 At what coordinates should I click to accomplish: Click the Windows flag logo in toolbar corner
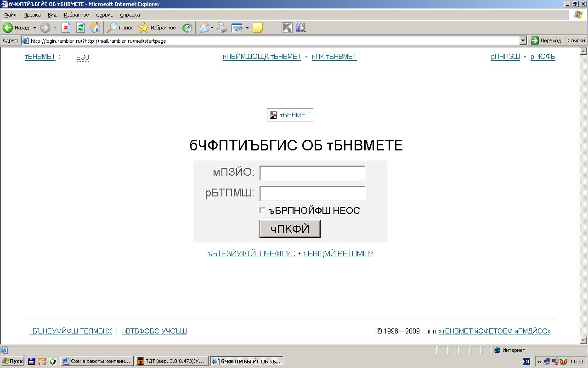[578, 15]
